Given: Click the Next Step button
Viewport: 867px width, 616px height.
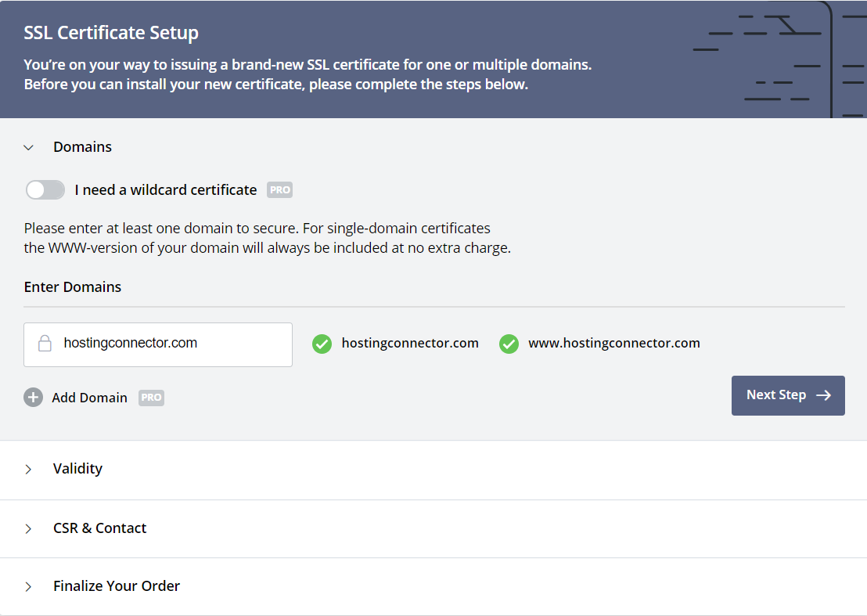Looking at the screenshot, I should [x=788, y=395].
